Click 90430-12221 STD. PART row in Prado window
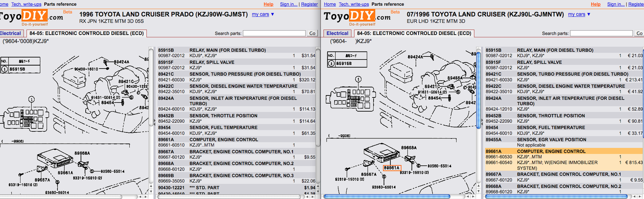The height and width of the screenshot is (199, 644). click(237, 188)
